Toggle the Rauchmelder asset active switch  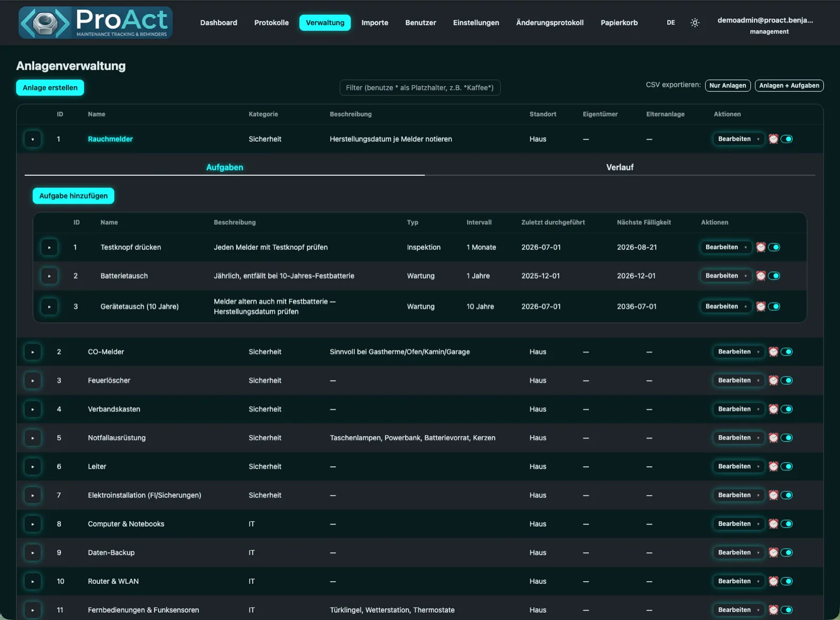pyautogui.click(x=786, y=139)
